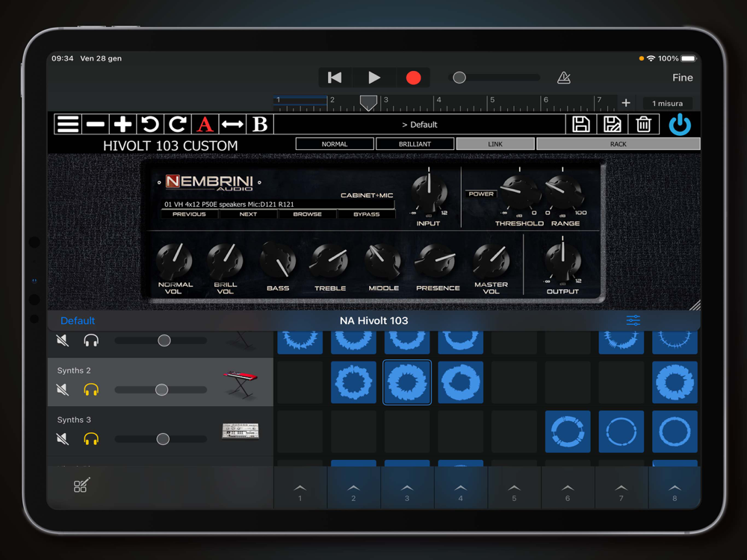Click Synths 2 volume slider
This screenshot has height=560, width=747.
[x=161, y=390]
